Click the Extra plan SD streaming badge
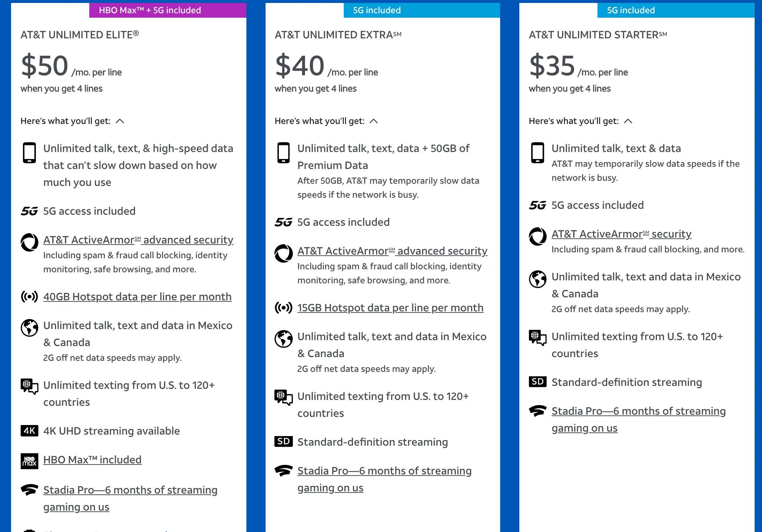The image size is (762, 532). coord(284,442)
